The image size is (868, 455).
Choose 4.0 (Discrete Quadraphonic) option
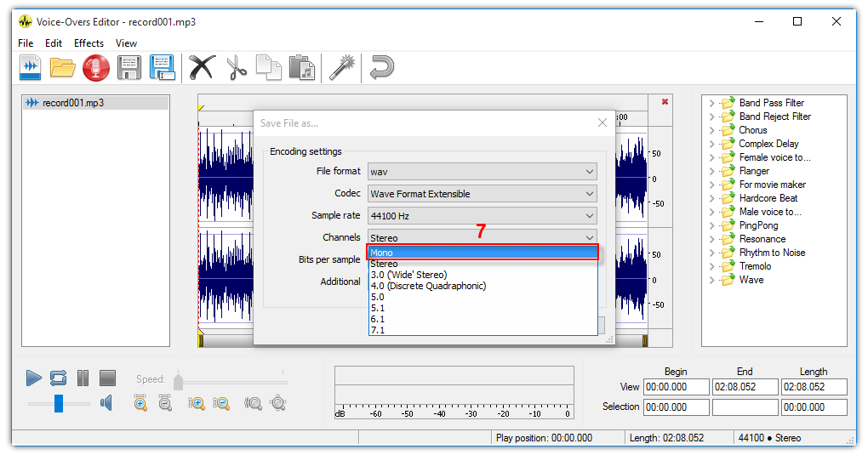coord(483,286)
